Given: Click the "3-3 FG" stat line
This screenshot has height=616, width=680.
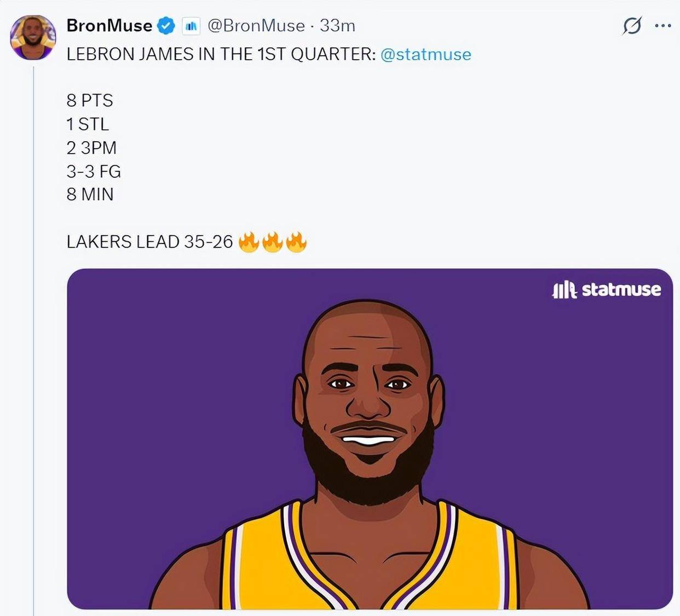Looking at the screenshot, I should pos(94,172).
